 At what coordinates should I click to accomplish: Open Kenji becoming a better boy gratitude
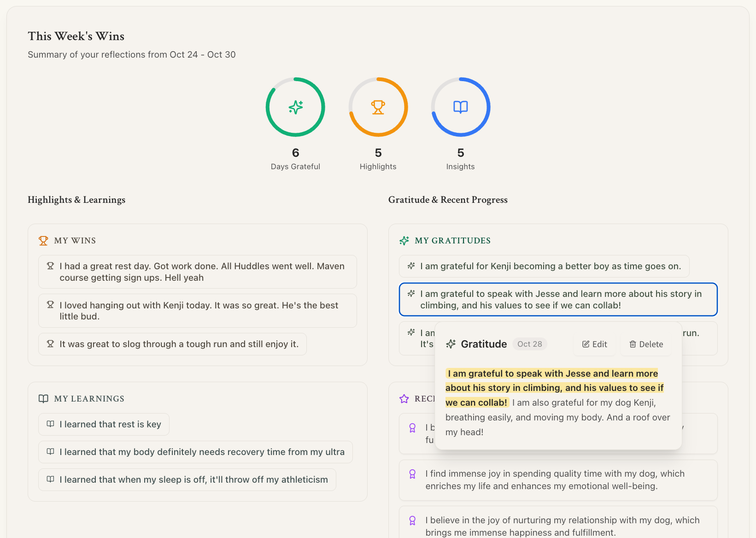(x=544, y=266)
